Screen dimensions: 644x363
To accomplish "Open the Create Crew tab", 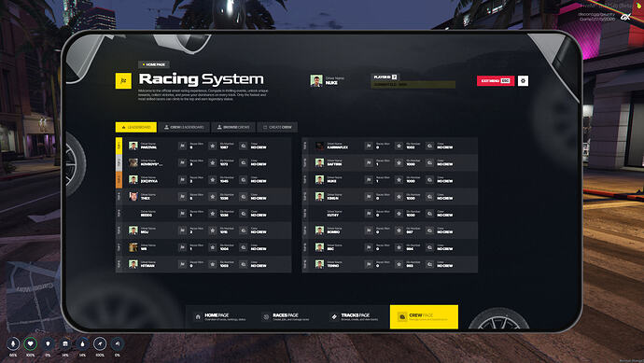I will pos(277,127).
